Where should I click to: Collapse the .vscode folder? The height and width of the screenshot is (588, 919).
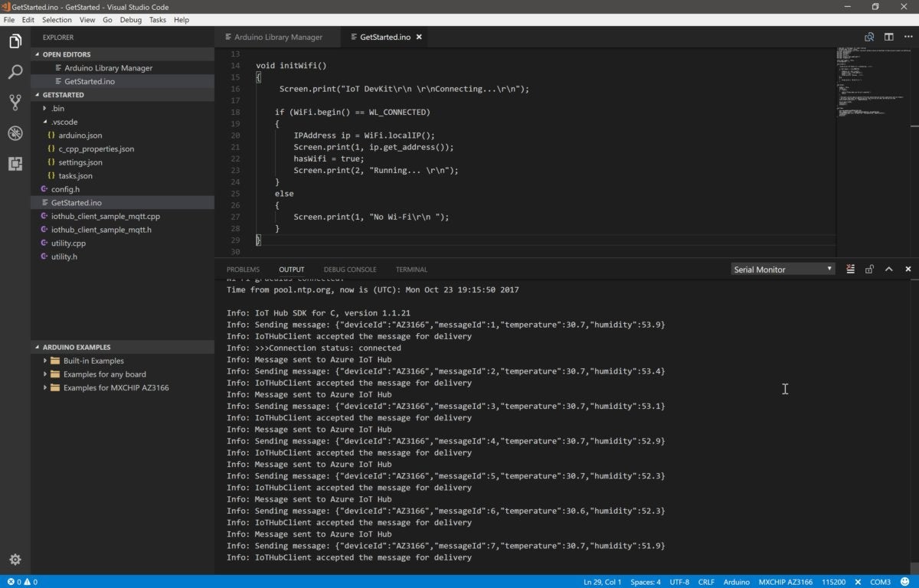[123, 122]
